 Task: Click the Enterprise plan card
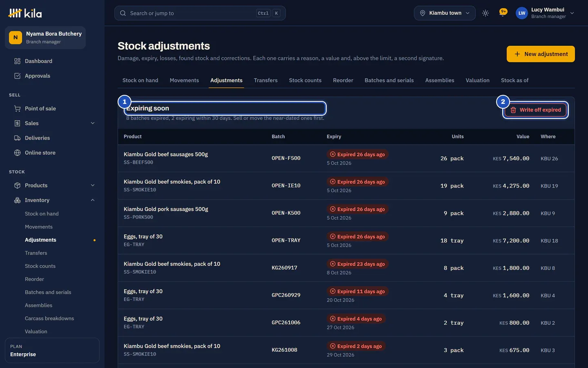pos(52,350)
